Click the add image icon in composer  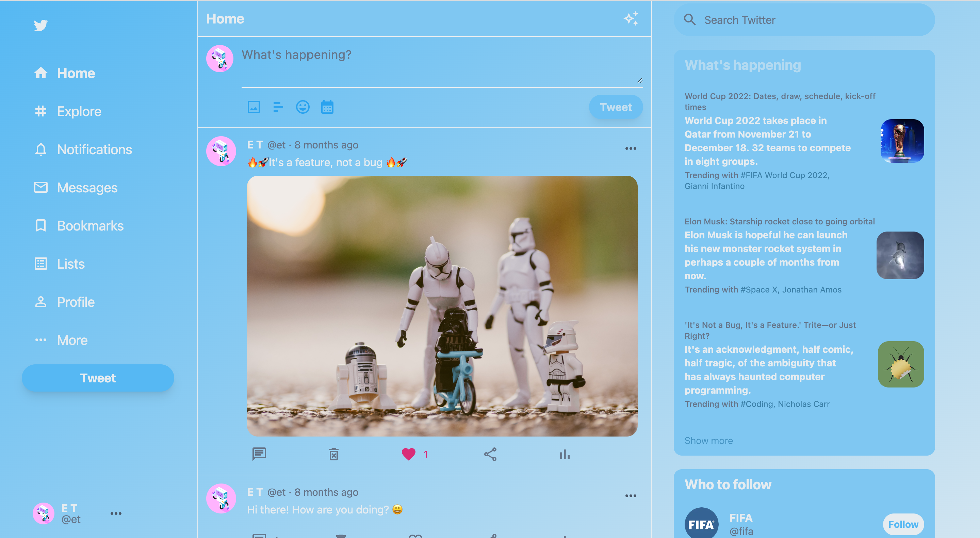point(254,107)
